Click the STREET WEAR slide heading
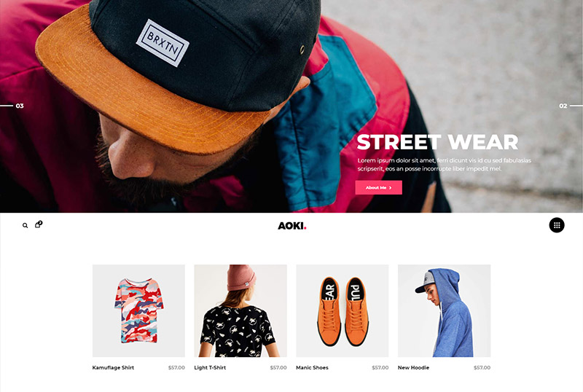Image resolution: width=583 pixels, height=392 pixels. (437, 142)
